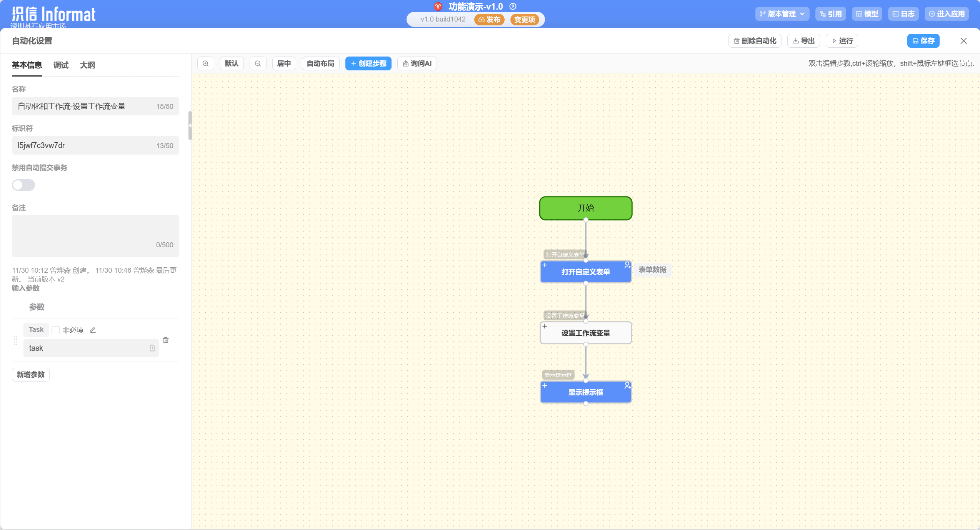Click the plus icon on 打开自定义表单 node
Image resolution: width=980 pixels, height=530 pixels.
(545, 265)
